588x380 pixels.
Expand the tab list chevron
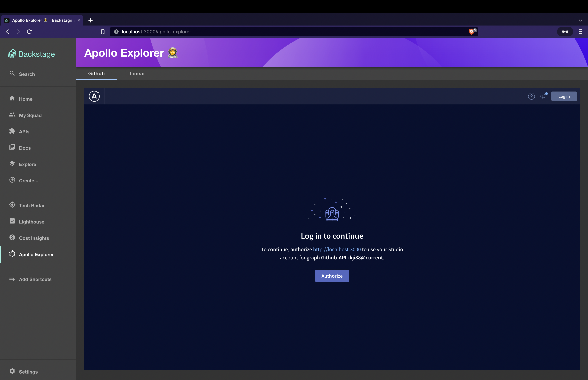pyautogui.click(x=581, y=20)
